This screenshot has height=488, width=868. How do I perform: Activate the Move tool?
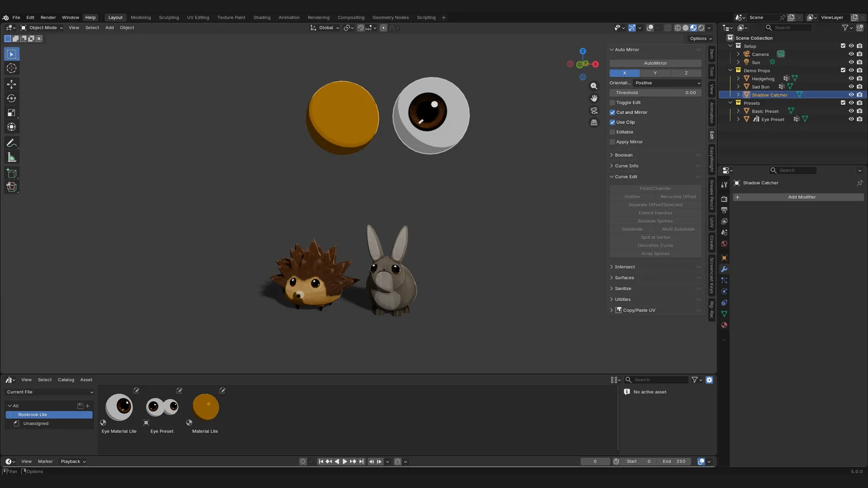[x=11, y=84]
